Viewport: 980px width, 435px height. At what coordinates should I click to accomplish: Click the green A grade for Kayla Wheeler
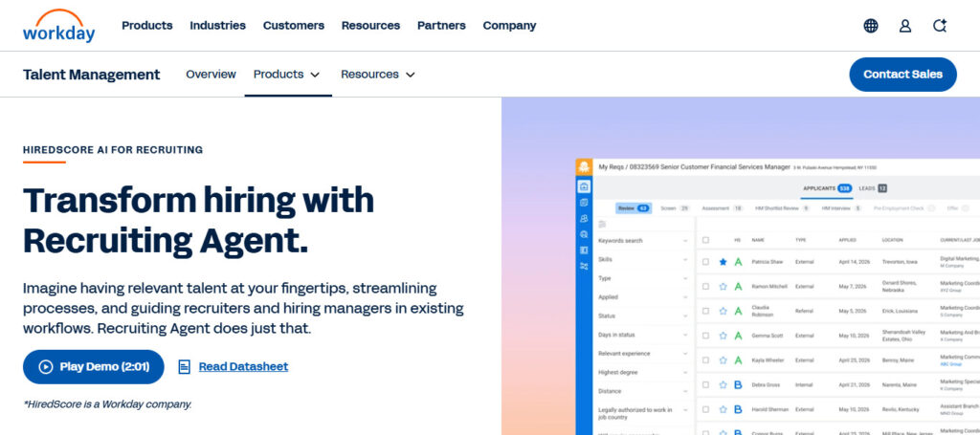click(x=738, y=360)
